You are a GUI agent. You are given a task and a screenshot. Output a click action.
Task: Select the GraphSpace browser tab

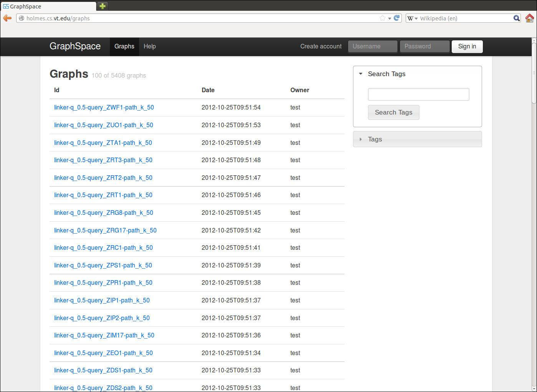48,7
